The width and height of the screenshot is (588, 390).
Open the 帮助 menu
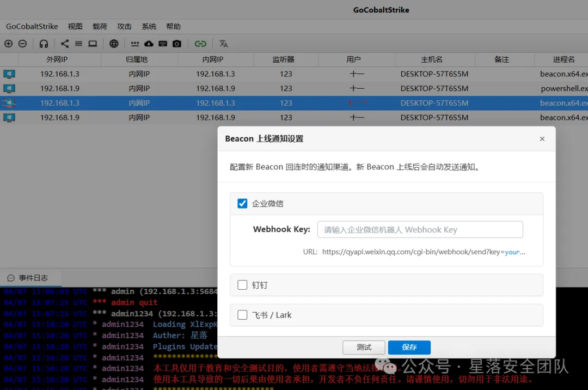(x=173, y=26)
